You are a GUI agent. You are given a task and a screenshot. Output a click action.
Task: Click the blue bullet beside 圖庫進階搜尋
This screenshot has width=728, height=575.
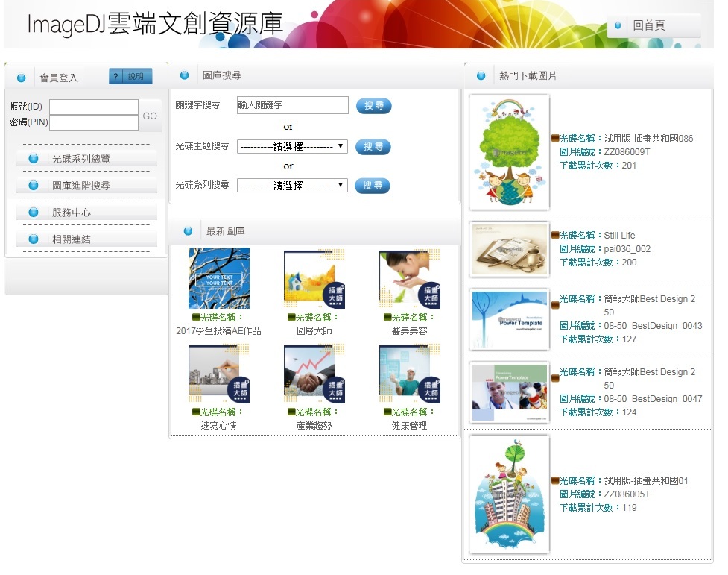coord(34,186)
